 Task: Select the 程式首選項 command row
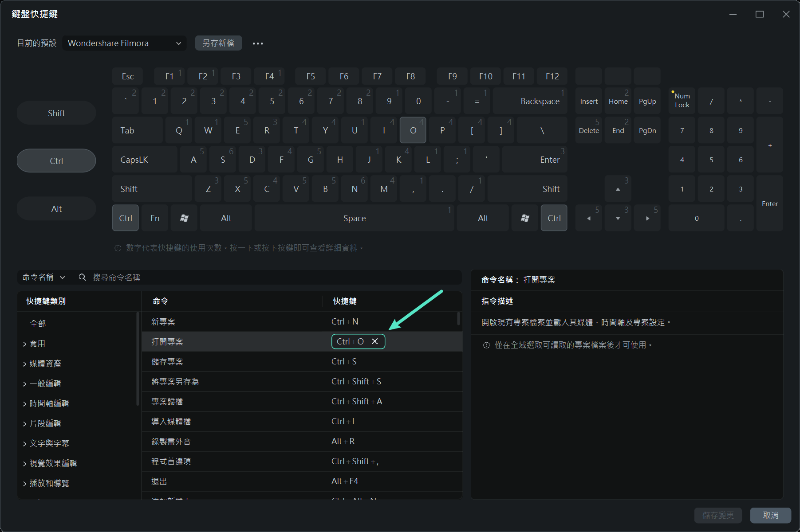[302, 462]
